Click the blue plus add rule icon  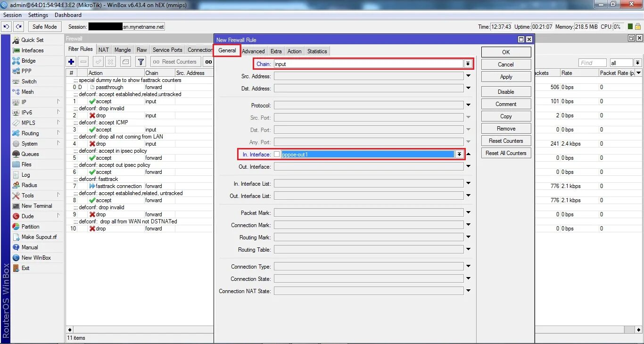point(71,62)
